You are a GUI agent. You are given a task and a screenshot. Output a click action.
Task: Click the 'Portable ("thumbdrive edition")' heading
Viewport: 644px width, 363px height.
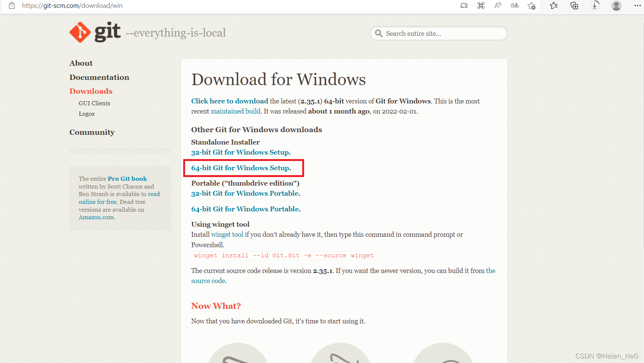246,183
